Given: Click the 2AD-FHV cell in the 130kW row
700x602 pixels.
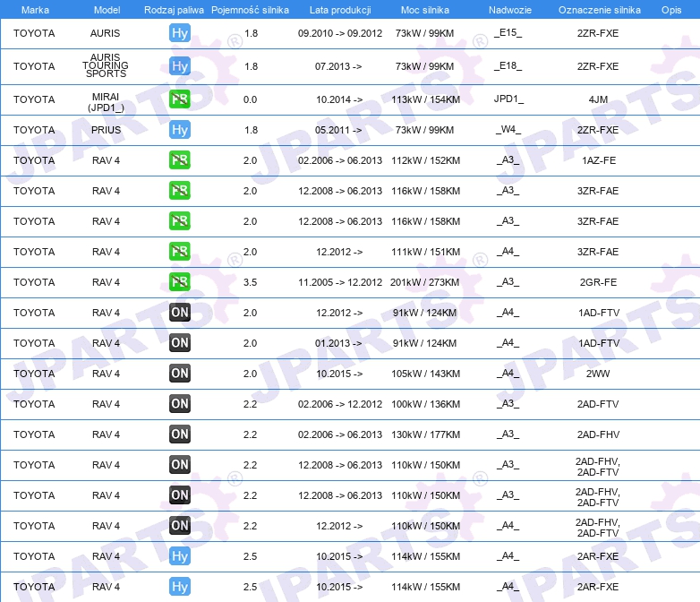Looking at the screenshot, I should click(598, 434).
